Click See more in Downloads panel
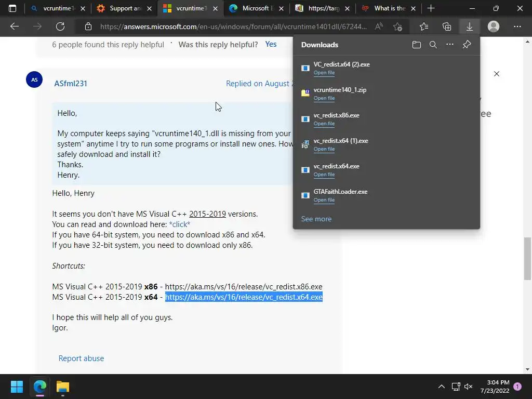This screenshot has width=532, height=399. coord(316,219)
